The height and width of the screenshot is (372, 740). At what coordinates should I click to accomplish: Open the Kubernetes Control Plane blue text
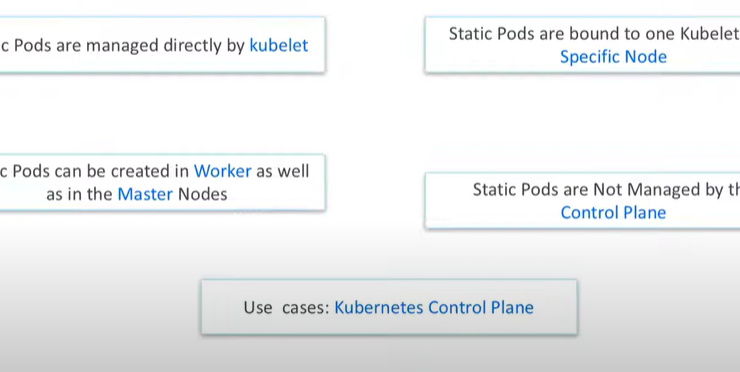pyautogui.click(x=434, y=307)
